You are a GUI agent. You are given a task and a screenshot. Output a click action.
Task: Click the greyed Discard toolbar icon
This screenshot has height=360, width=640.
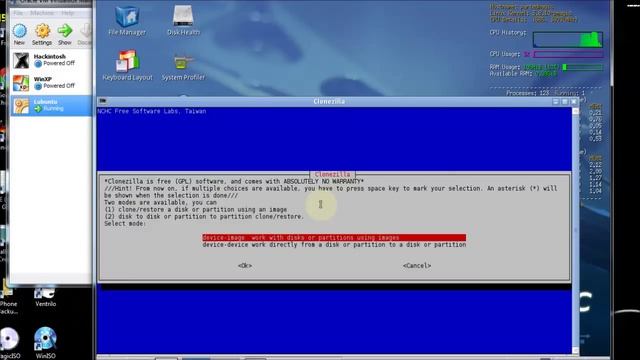pyautogui.click(x=84, y=34)
